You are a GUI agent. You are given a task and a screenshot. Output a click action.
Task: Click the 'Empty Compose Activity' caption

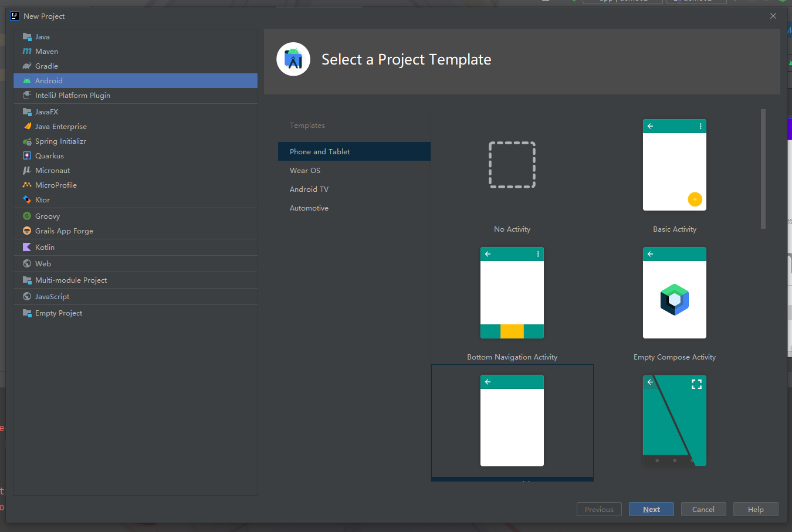[675, 357]
